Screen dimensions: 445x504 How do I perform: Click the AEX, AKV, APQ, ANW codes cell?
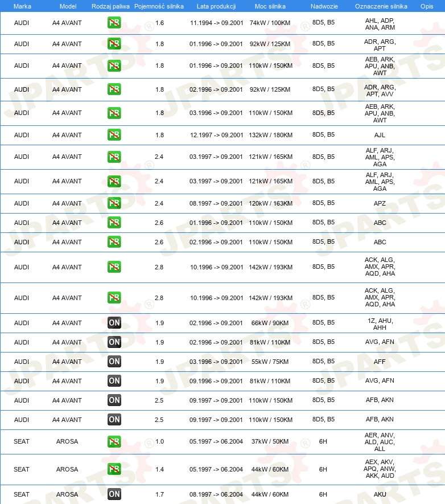380,469
